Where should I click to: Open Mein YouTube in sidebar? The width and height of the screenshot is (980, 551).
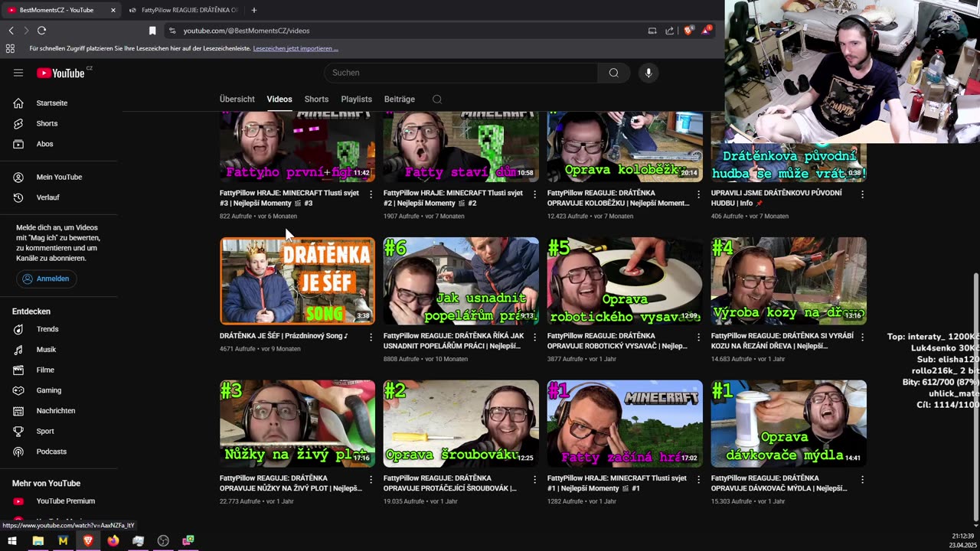59,177
